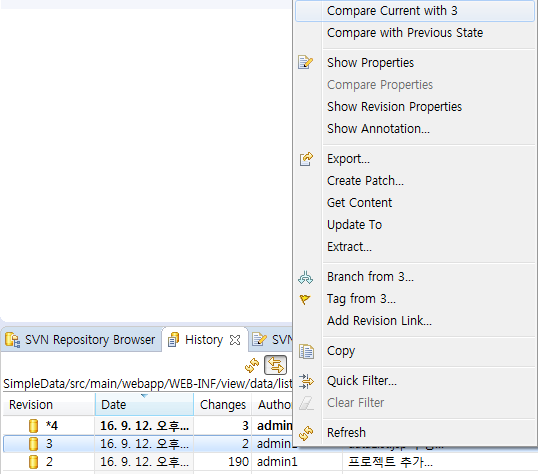Select revision 3 row
The image size is (538, 474).
148,444
